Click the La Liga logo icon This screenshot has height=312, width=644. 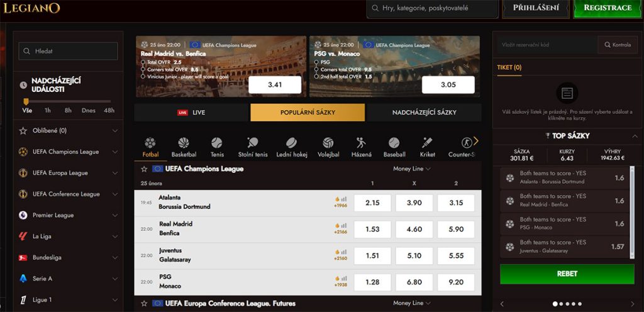point(23,237)
